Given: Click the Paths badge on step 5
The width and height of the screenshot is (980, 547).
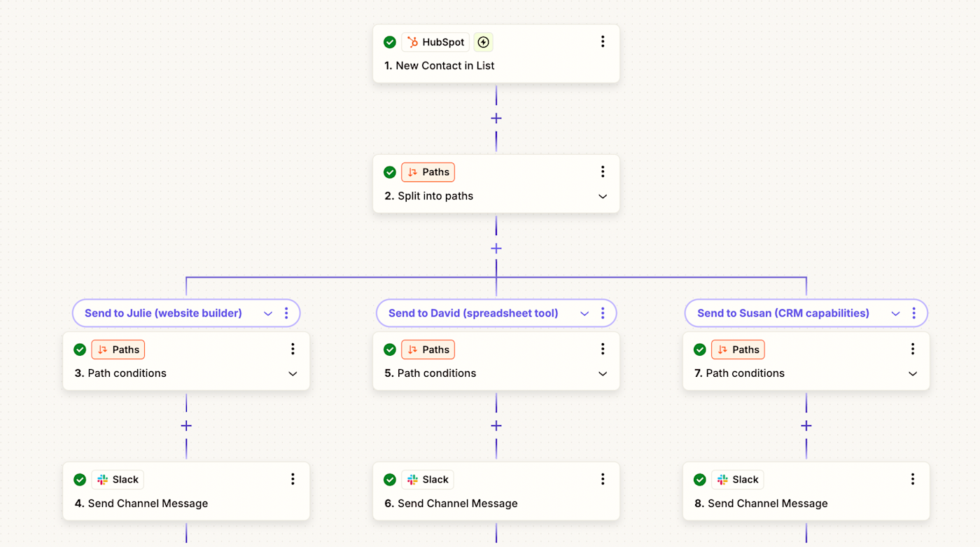Looking at the screenshot, I should pyautogui.click(x=428, y=349).
